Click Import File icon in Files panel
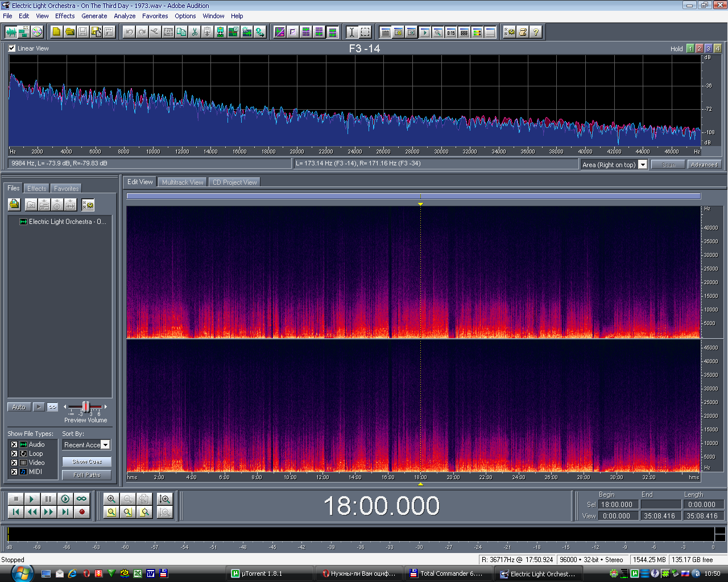 coord(14,205)
